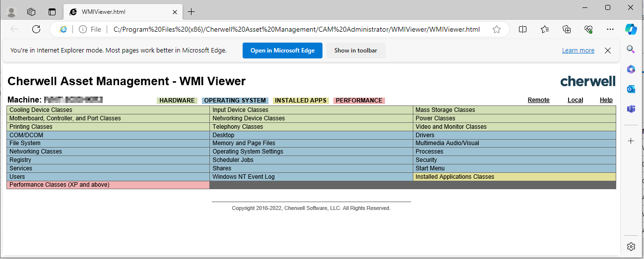This screenshot has width=644, height=259.
Task: Click the Collections icon in the toolbar
Action: (x=567, y=29)
